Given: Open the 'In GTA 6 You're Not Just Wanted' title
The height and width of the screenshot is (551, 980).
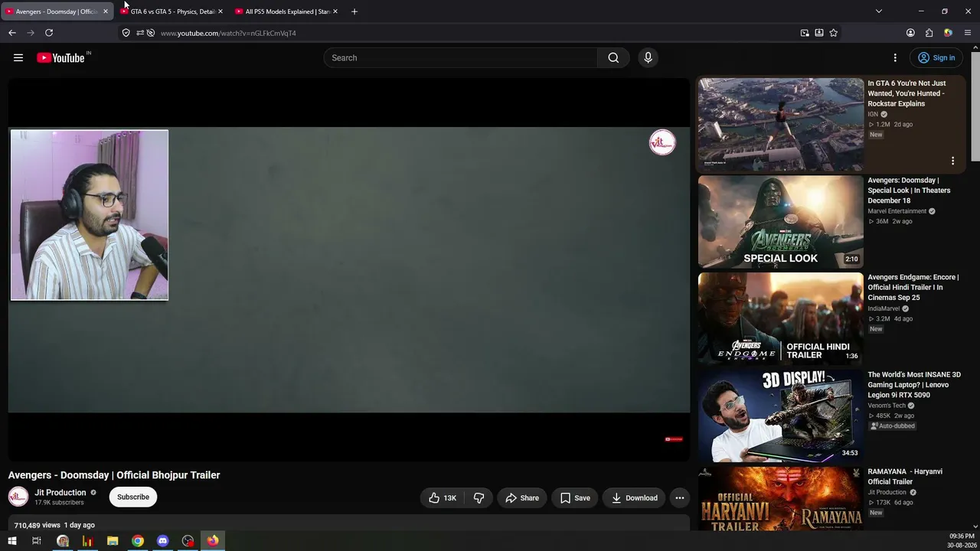Looking at the screenshot, I should [906, 93].
